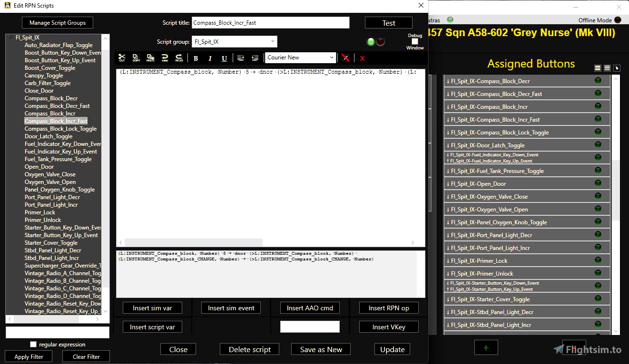Open the Courier New font dropdown
The height and width of the screenshot is (364, 629).
coord(332,57)
